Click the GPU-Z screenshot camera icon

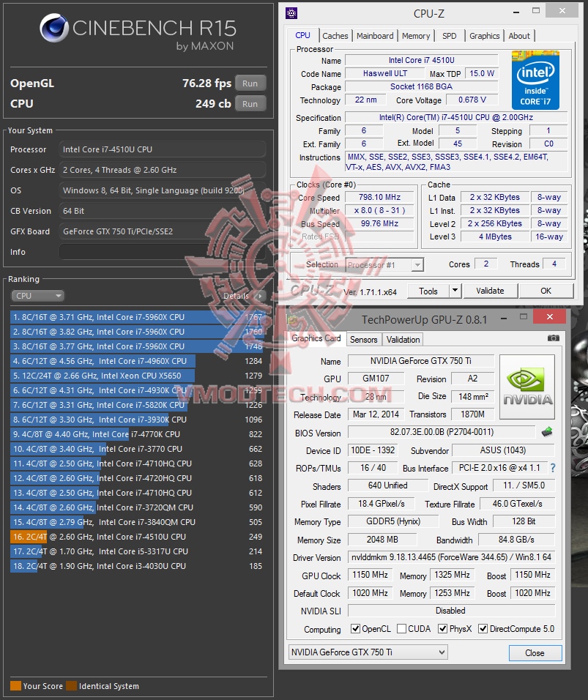point(553,338)
